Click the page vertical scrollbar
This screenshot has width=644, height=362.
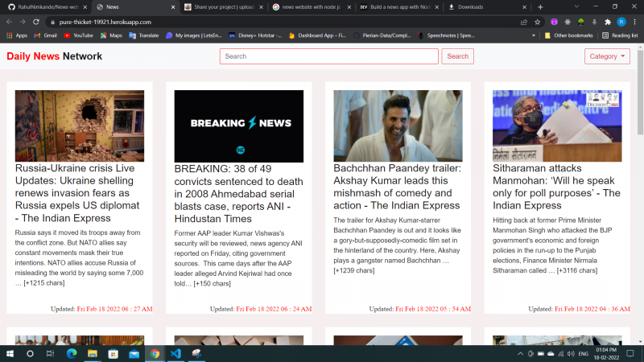point(640,93)
